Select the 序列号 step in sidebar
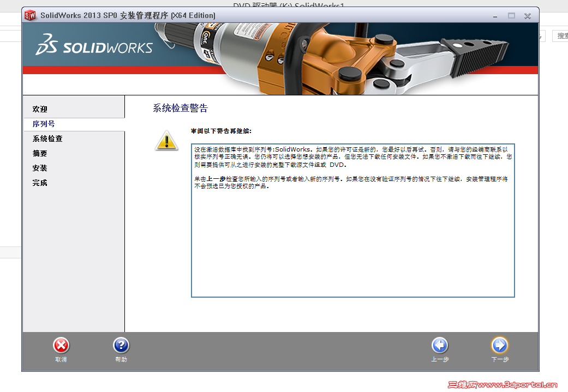 tap(44, 124)
